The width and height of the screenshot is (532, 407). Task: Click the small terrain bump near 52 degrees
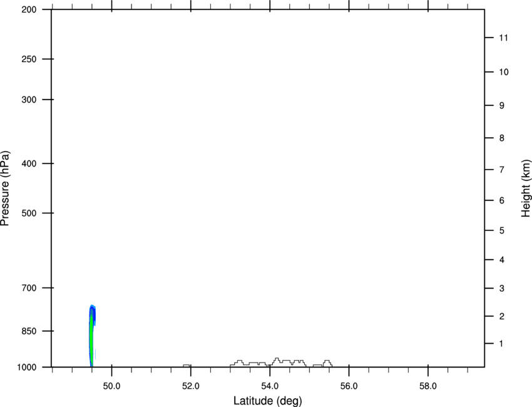(187, 366)
